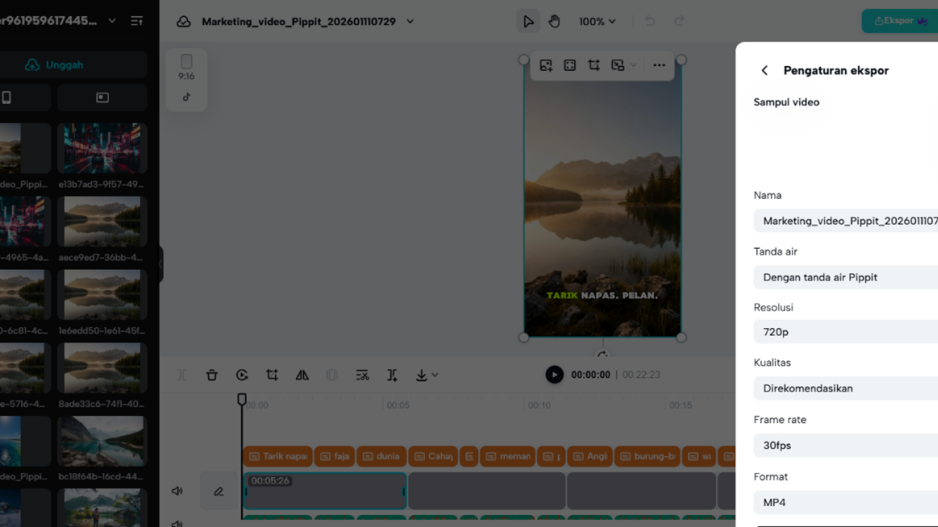Switch to the phone portrait media filter
The image size is (938, 527).
8,98
